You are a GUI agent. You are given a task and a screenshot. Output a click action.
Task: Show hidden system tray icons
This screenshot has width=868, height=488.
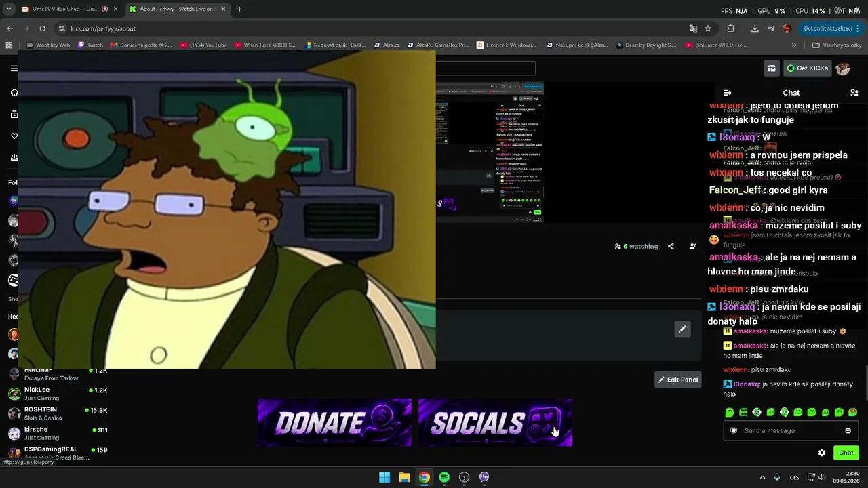tap(762, 477)
